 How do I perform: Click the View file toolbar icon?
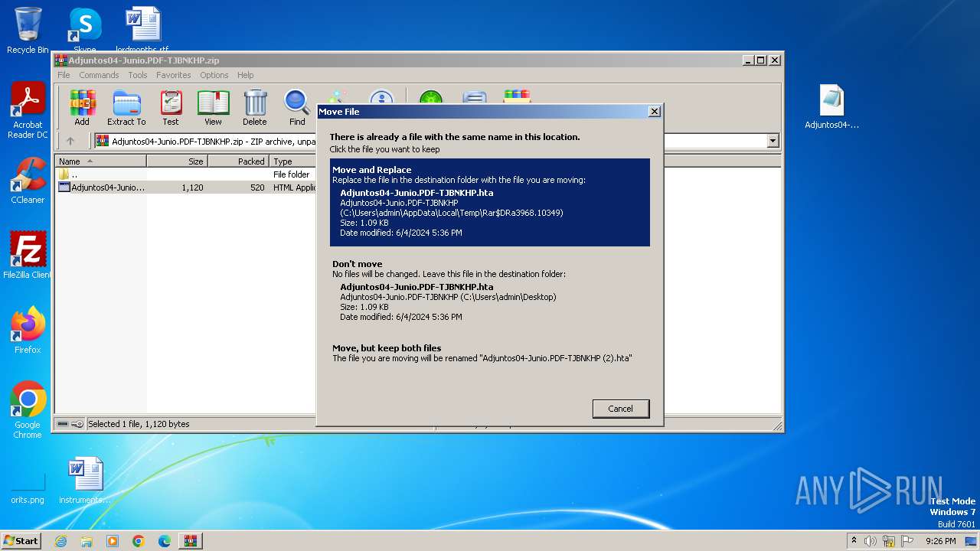point(213,107)
